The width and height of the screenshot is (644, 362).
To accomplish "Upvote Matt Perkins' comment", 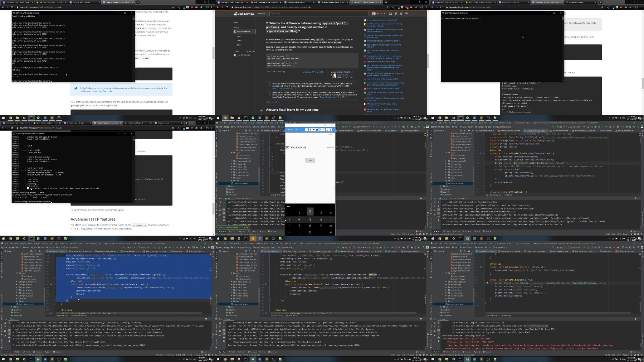I will point(269,84).
